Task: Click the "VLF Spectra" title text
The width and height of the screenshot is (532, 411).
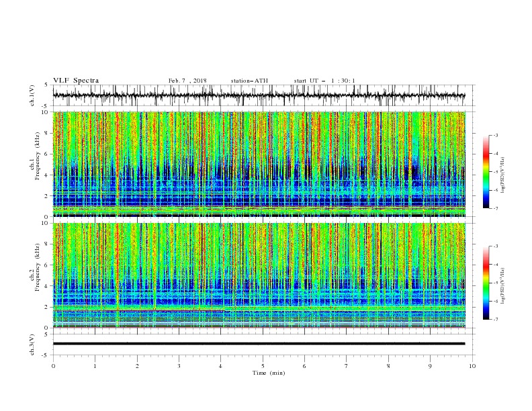Action: 76,81
